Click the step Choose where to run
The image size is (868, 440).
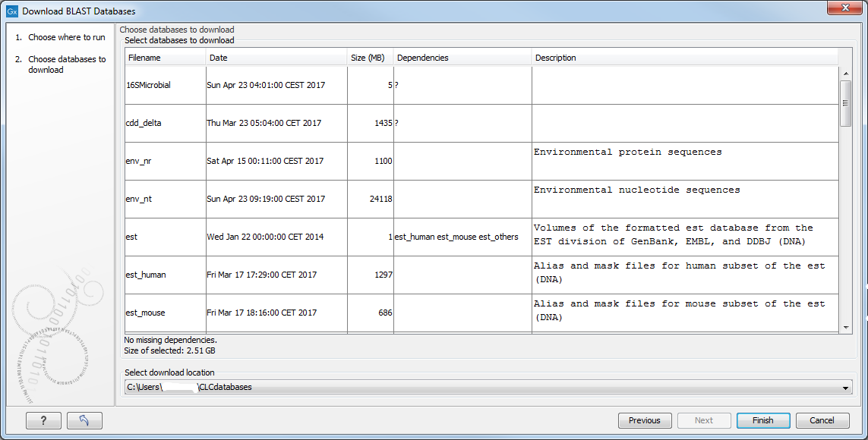click(61, 37)
